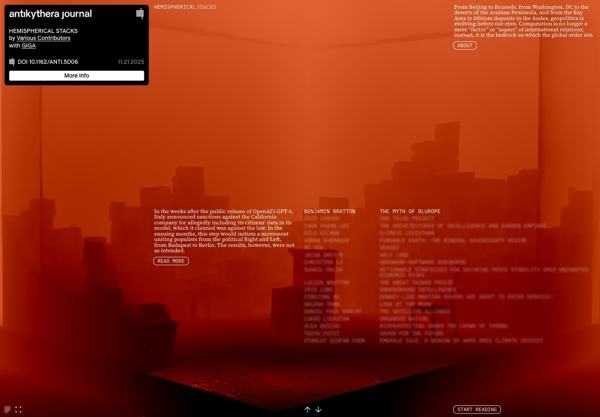Click the page icon in the bottom-left corner
Screen dimensions: 600x417
point(7,409)
